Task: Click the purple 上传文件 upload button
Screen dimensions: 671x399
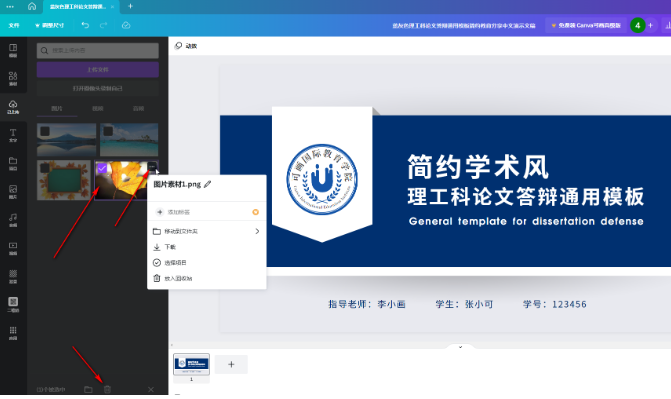Action: click(98, 69)
